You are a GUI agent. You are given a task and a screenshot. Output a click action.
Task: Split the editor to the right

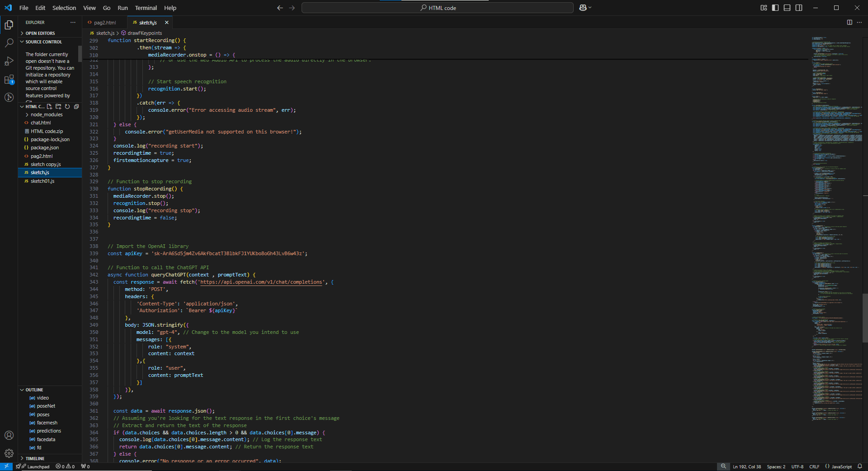pos(849,22)
